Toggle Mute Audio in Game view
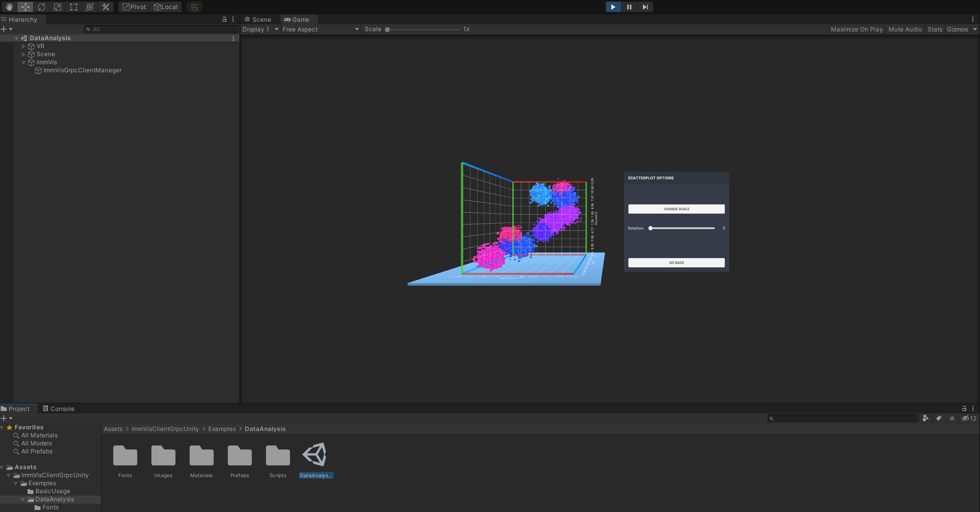Screen dimensions: 980x512 coord(905,29)
